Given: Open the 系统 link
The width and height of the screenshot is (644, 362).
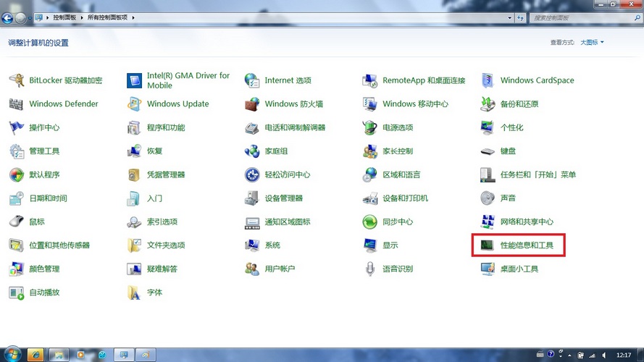Looking at the screenshot, I should [x=272, y=245].
